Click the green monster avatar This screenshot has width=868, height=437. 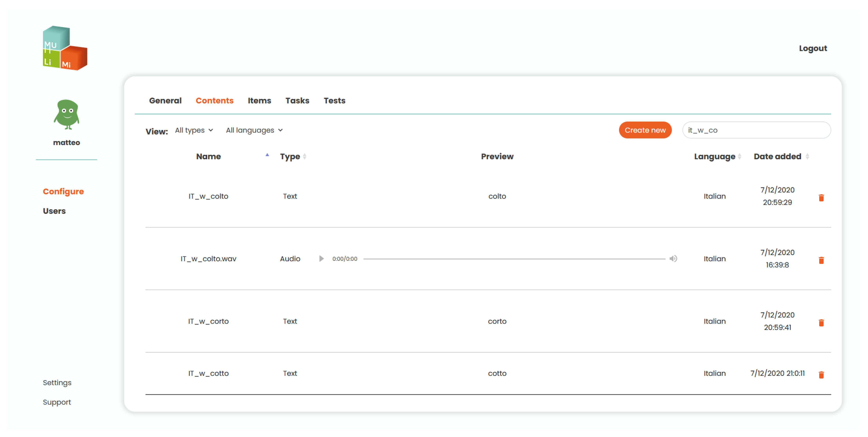[66, 114]
